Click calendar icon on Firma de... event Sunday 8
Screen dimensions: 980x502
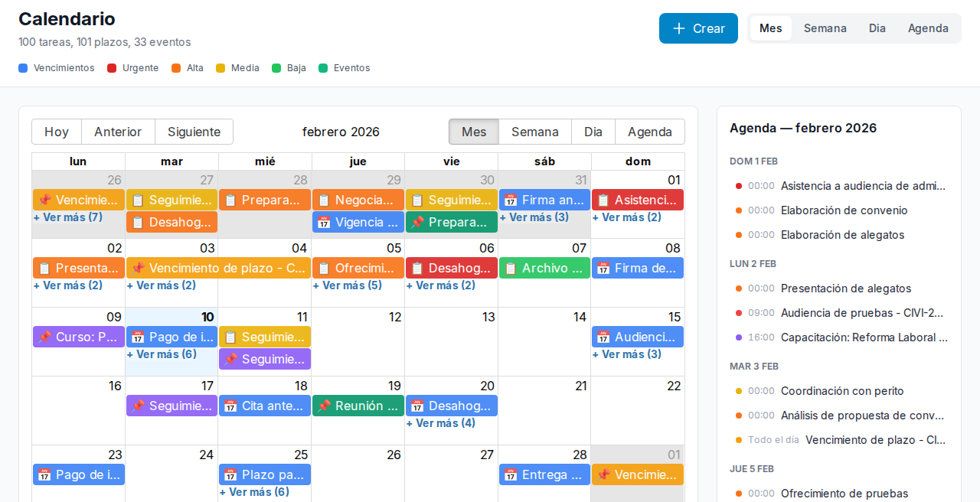[x=603, y=269]
